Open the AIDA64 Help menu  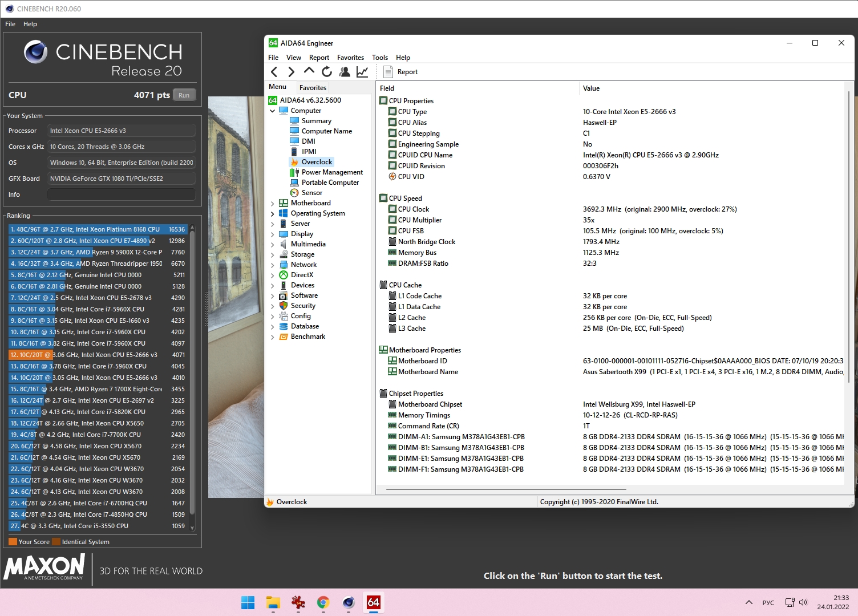[403, 58]
